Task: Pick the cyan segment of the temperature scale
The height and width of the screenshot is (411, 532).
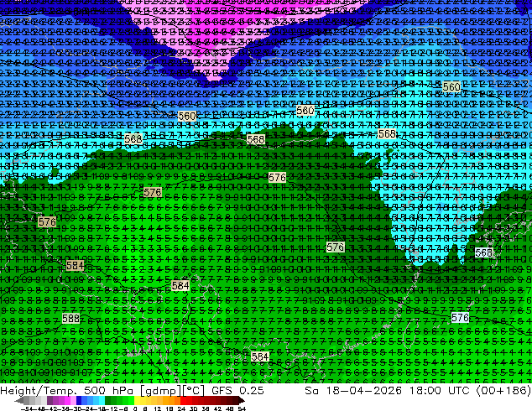Action: tap(102, 400)
